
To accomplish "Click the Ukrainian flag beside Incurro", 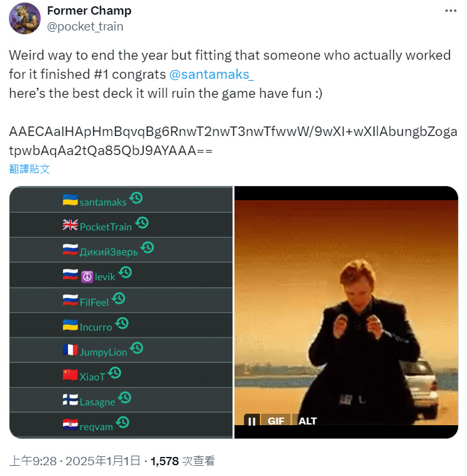I will click(70, 325).
